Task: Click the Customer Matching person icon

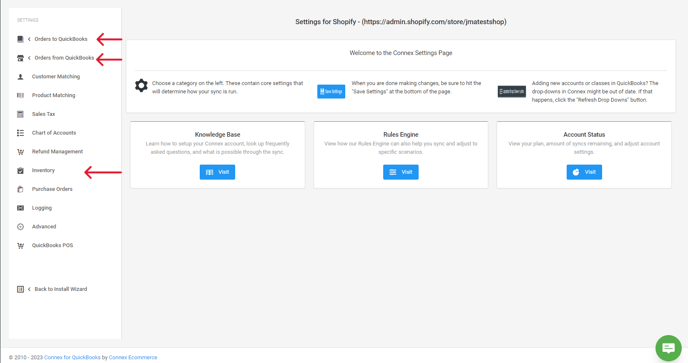Action: (20, 77)
